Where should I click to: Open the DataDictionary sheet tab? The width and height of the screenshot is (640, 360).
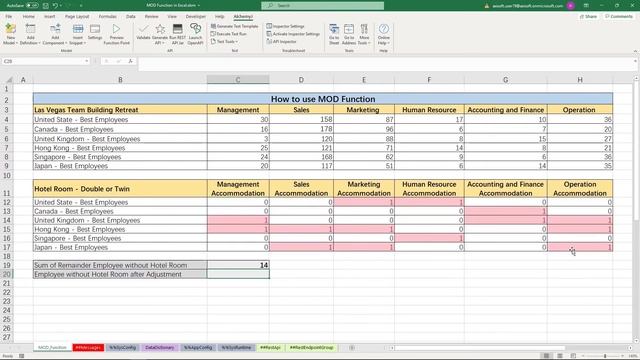pyautogui.click(x=160, y=347)
